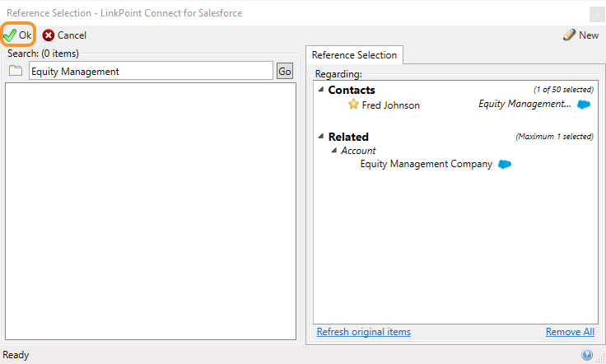
Task: Click the star icon next to Fred Johnson
Action: coord(353,105)
